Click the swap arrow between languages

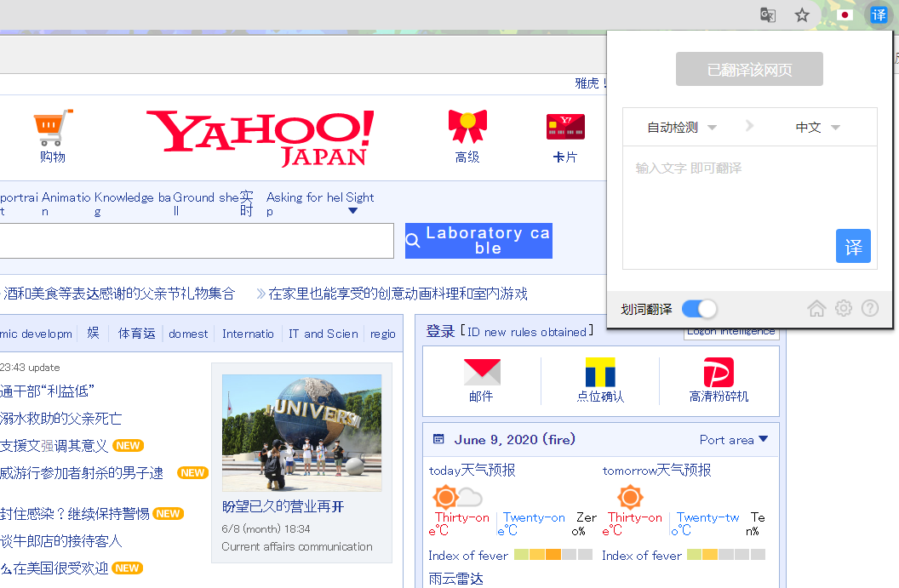[749, 126]
